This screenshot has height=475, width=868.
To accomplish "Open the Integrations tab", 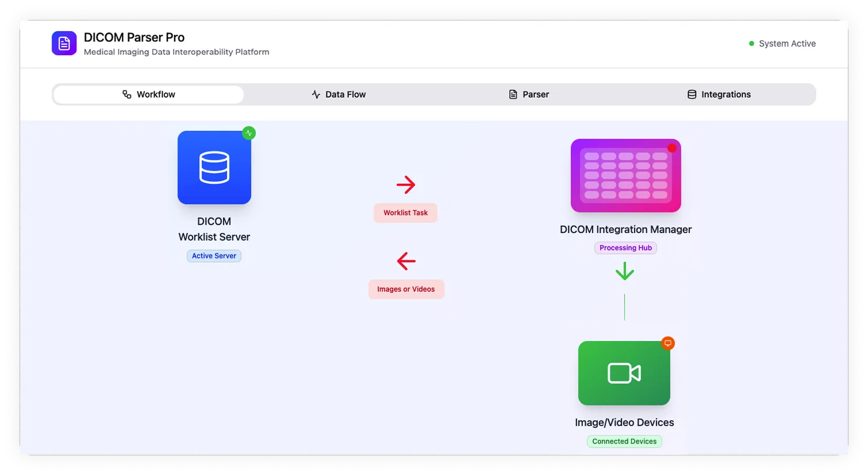I will click(719, 95).
